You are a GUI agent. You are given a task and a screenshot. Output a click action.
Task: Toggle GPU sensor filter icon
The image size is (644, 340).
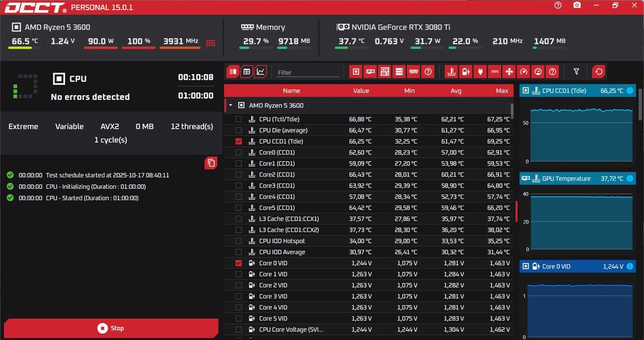[370, 72]
